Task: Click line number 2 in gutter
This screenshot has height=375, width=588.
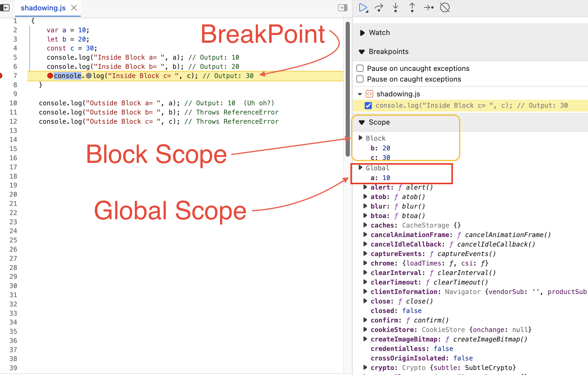Action: click(15, 30)
